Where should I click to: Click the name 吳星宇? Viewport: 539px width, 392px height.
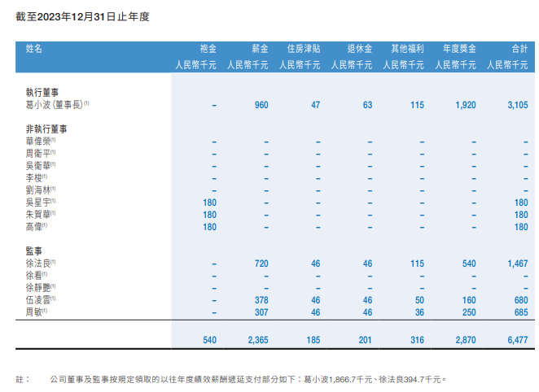[40, 203]
